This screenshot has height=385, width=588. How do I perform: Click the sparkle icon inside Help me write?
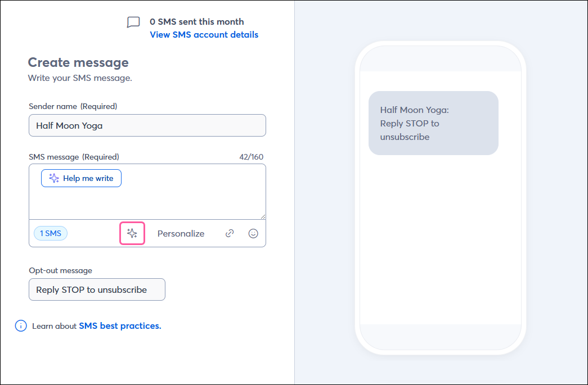(x=53, y=178)
